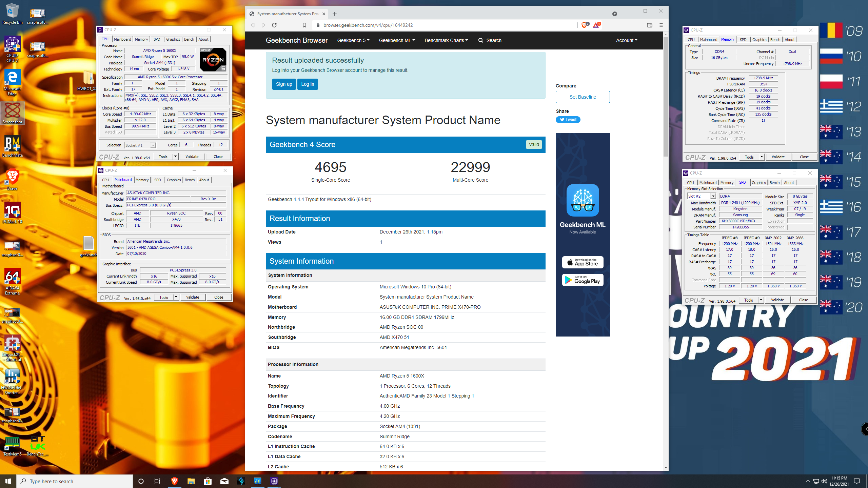
Task: Open Bench tab in top-left CPU-Z window
Action: click(189, 39)
